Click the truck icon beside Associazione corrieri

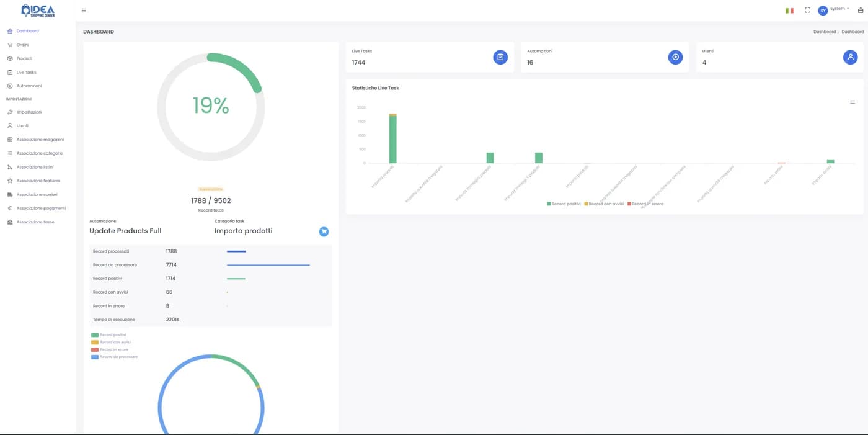10,194
